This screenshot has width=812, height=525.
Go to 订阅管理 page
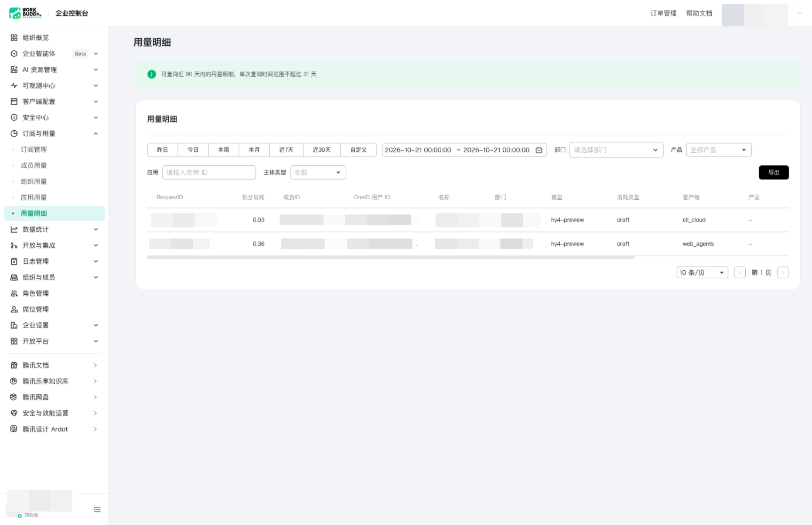(x=34, y=149)
